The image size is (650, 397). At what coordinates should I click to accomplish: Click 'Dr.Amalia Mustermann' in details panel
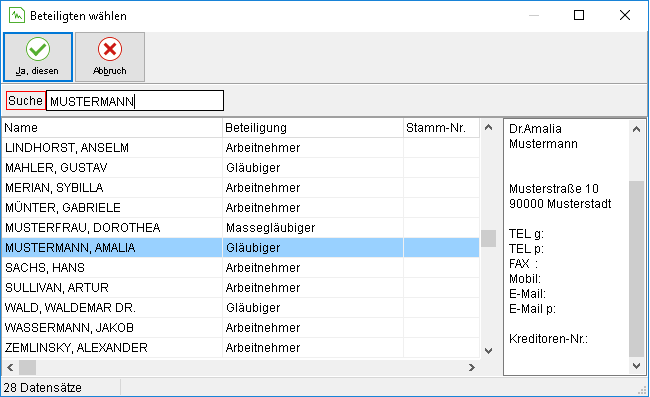(x=543, y=136)
